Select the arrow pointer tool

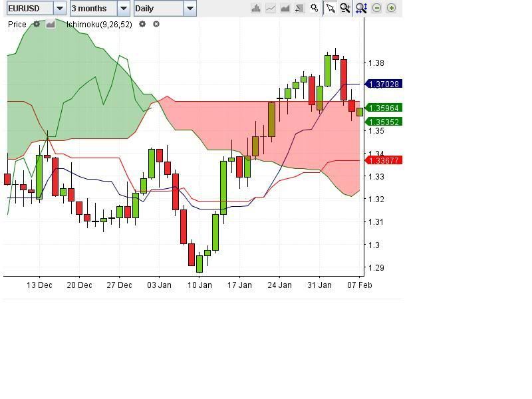click(x=330, y=8)
